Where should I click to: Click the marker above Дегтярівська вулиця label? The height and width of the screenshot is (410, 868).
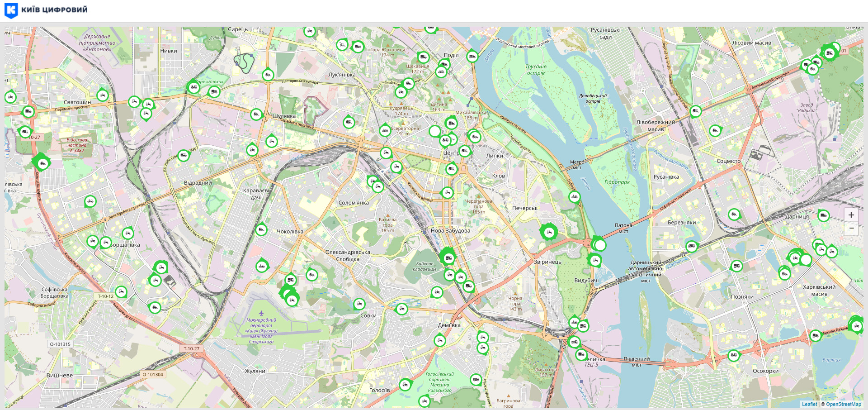click(268, 75)
